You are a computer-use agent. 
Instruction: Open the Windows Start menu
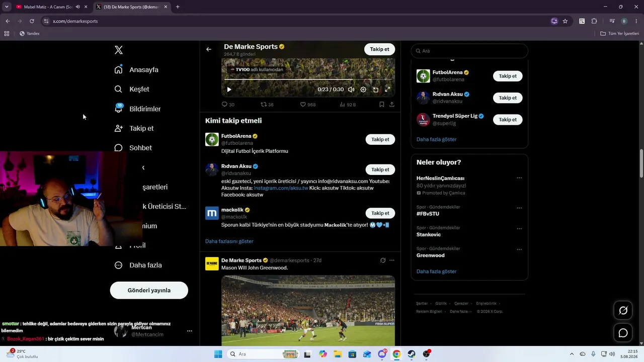pos(218,354)
